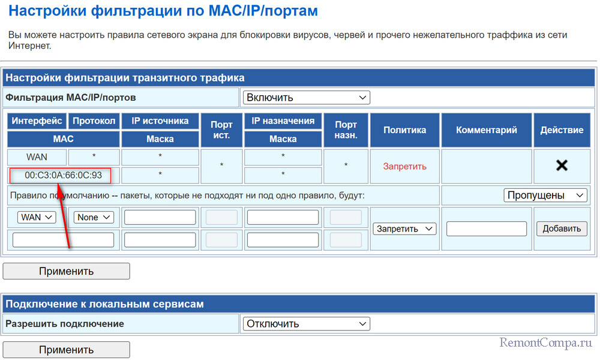Open the MAC/IP/port filtering Включить dropdown

tap(306, 97)
